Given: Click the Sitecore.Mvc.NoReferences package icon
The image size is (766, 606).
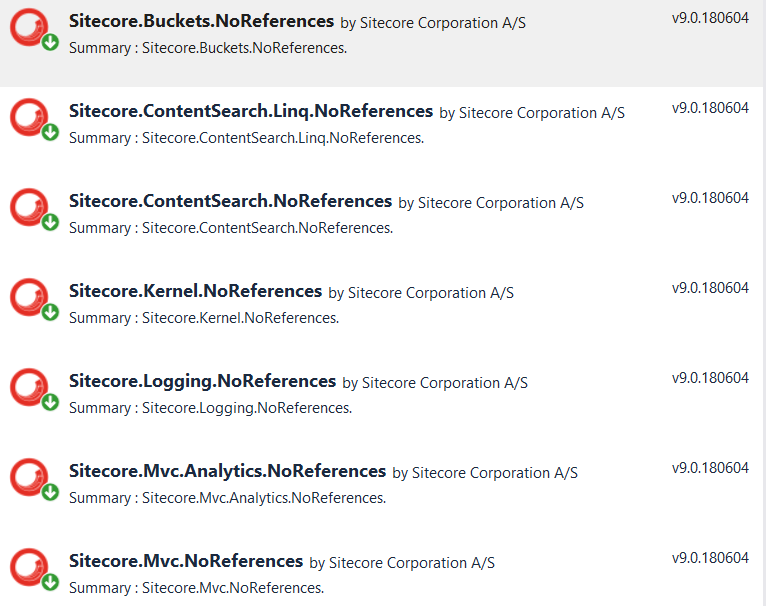Looking at the screenshot, I should 32,569.
